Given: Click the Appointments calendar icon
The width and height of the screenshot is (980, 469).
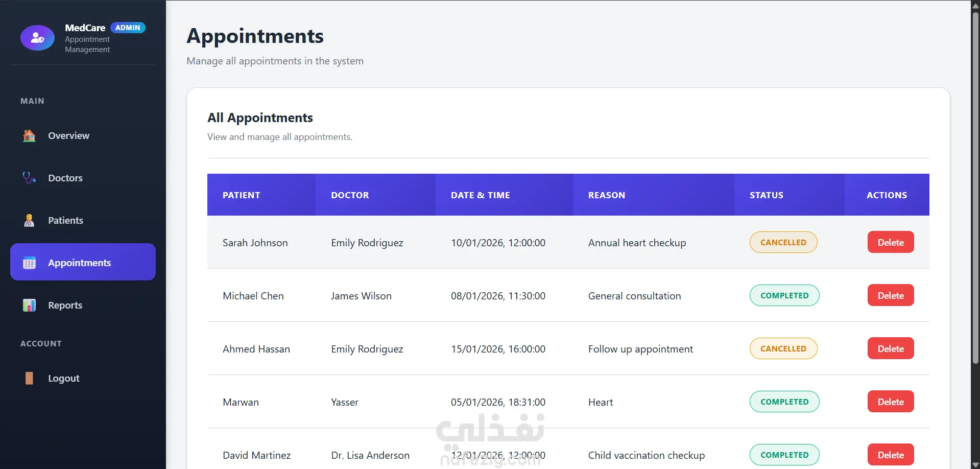Looking at the screenshot, I should (x=29, y=263).
